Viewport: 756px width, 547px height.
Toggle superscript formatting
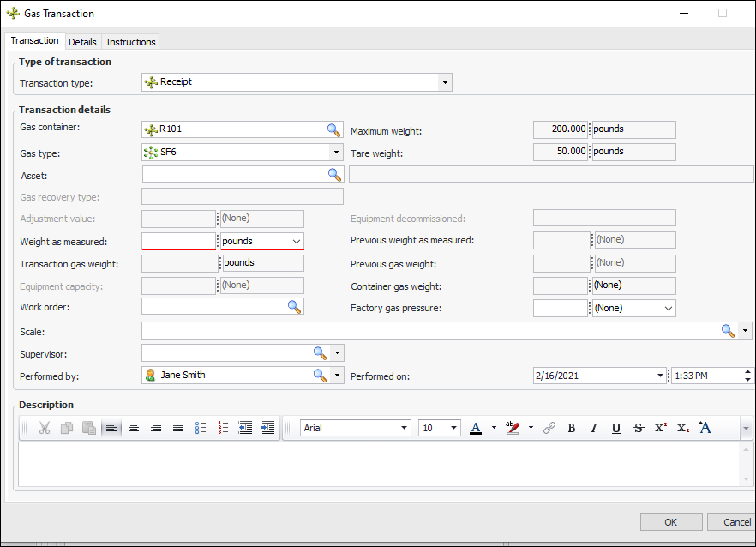[x=661, y=428]
